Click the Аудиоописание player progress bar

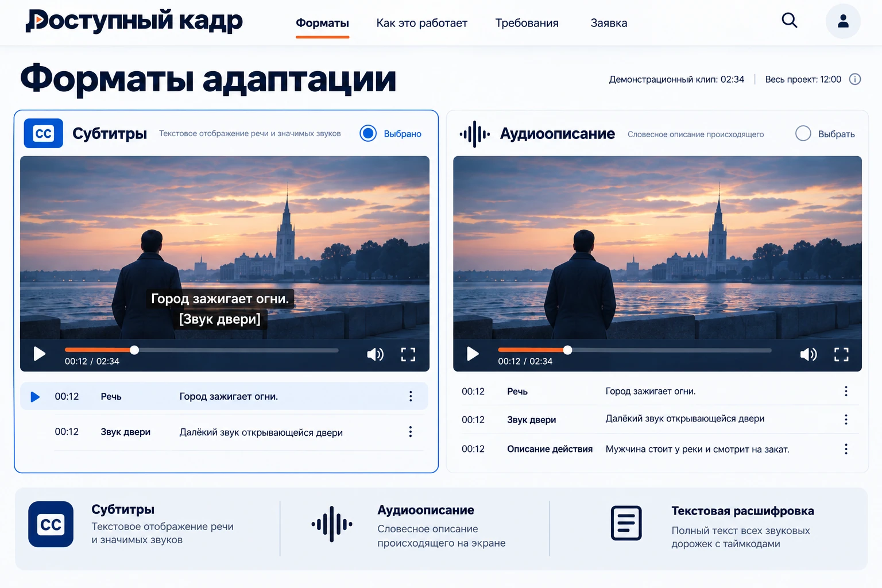[x=635, y=350]
